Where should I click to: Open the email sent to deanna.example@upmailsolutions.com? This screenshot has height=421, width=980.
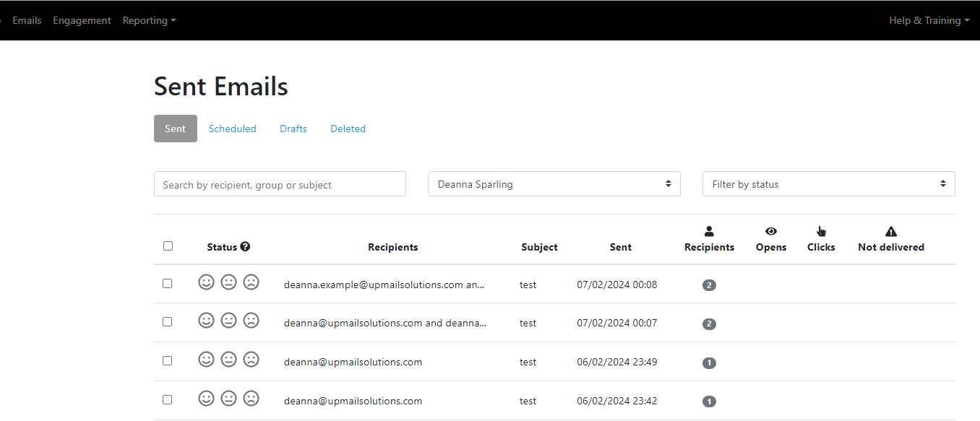[x=384, y=285]
